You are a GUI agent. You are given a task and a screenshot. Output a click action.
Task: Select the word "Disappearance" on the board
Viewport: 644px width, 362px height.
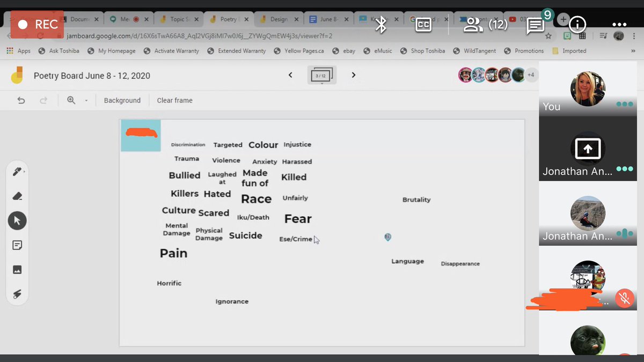point(460,264)
